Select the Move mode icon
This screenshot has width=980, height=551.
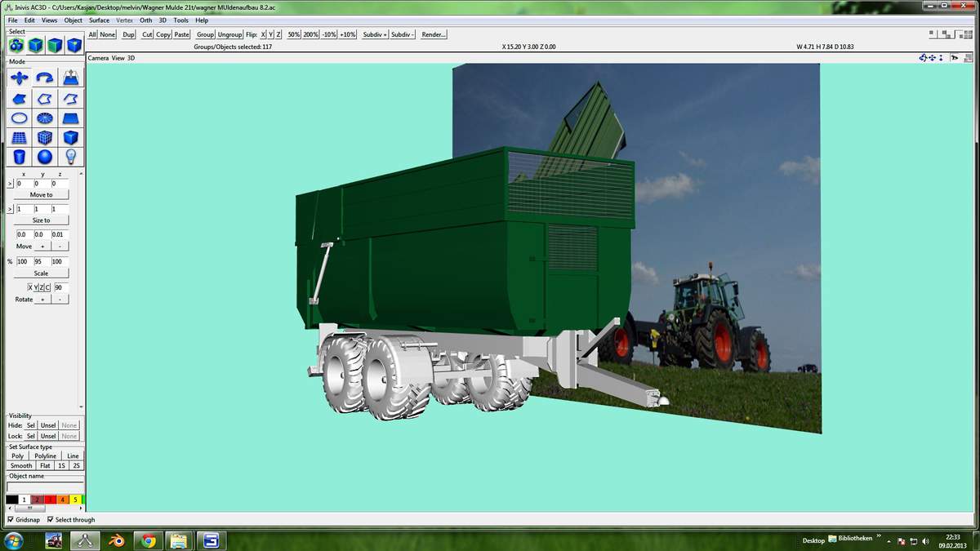tap(19, 78)
